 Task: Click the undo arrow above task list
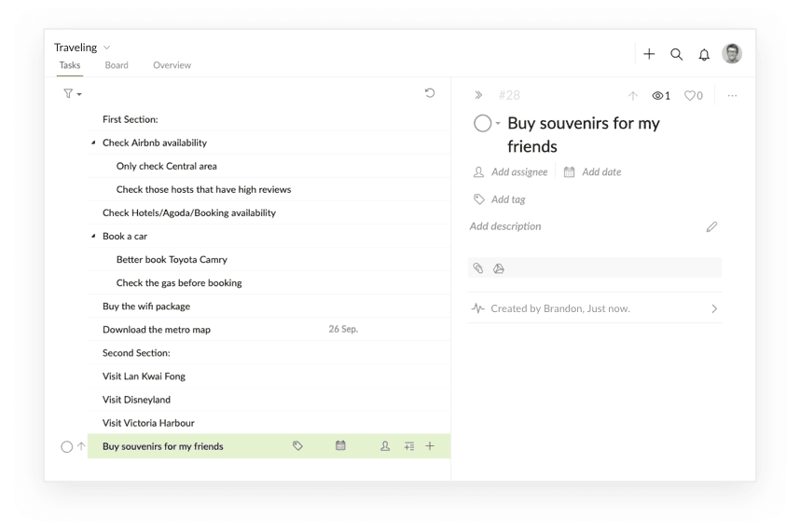click(x=430, y=93)
